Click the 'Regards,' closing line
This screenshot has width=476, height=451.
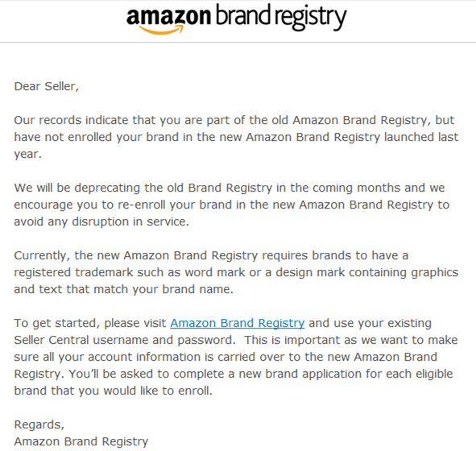(39, 424)
